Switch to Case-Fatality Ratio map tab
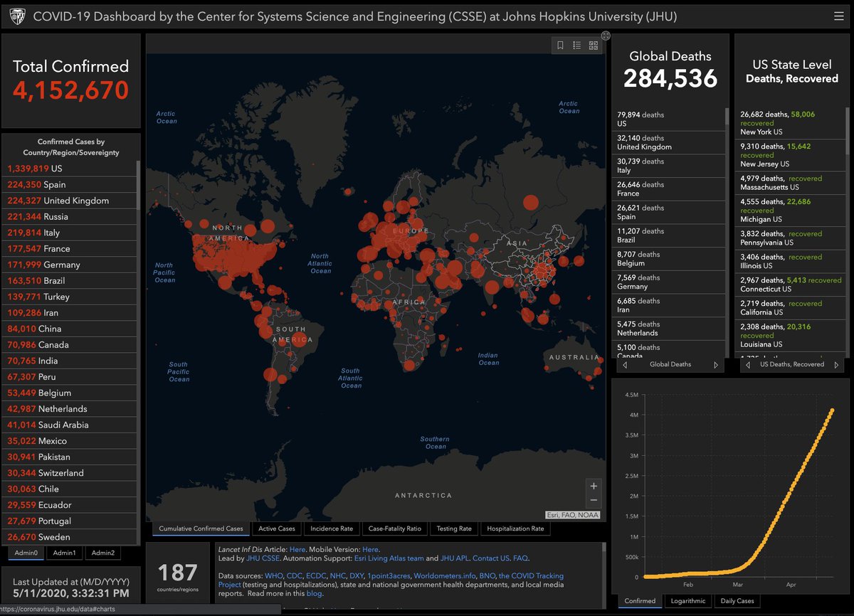 coord(395,529)
